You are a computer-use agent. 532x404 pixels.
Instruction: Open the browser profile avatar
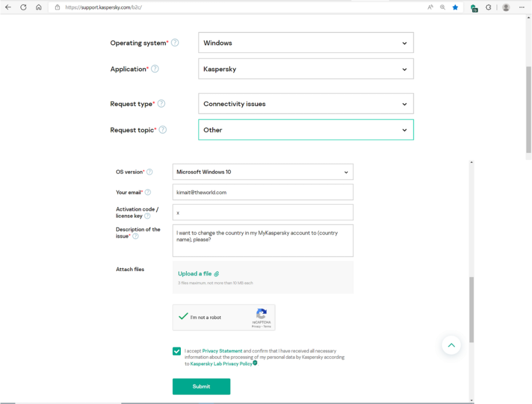(x=506, y=7)
